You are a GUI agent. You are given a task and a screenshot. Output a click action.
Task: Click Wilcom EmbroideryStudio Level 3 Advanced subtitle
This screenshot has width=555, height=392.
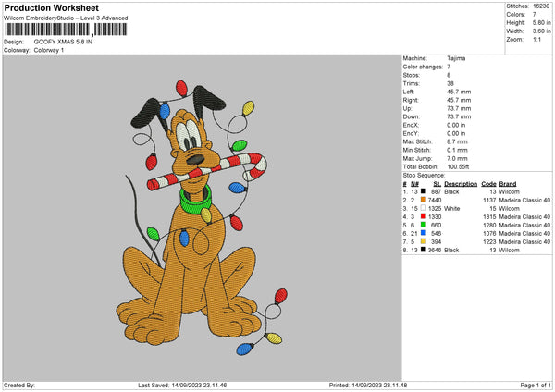pos(66,18)
